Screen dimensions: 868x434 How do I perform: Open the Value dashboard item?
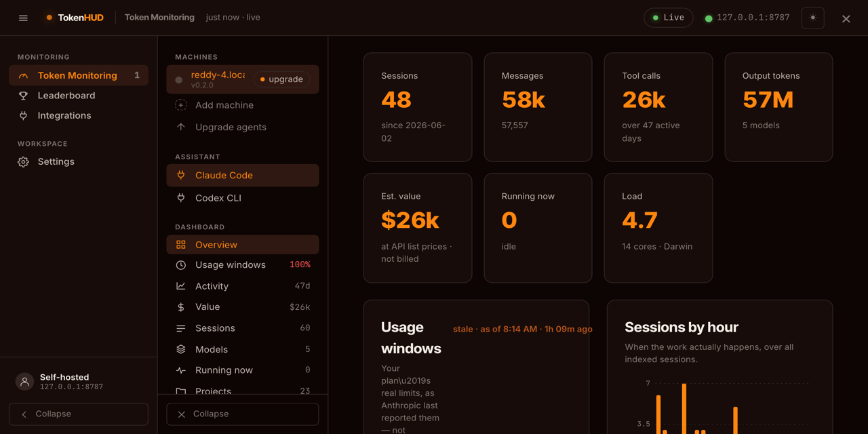[242, 307]
